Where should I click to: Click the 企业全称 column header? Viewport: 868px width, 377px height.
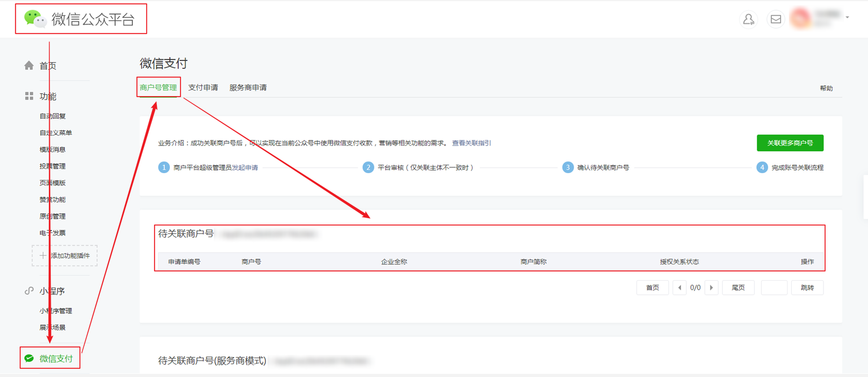click(394, 262)
